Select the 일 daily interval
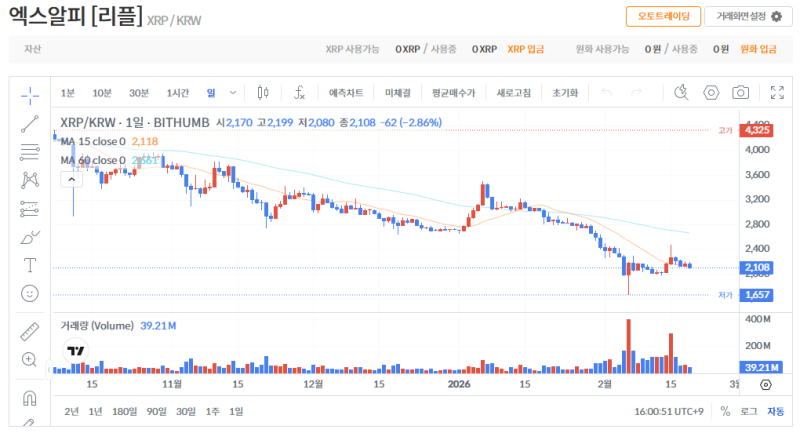Viewport: 800px width, 433px height. 211,93
